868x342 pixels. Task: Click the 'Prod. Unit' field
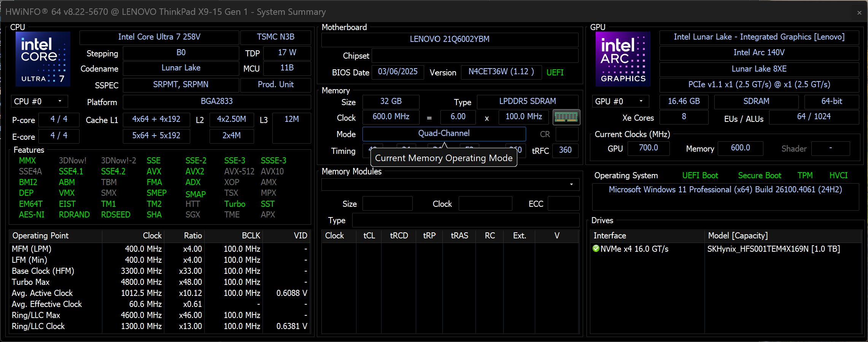pyautogui.click(x=276, y=85)
